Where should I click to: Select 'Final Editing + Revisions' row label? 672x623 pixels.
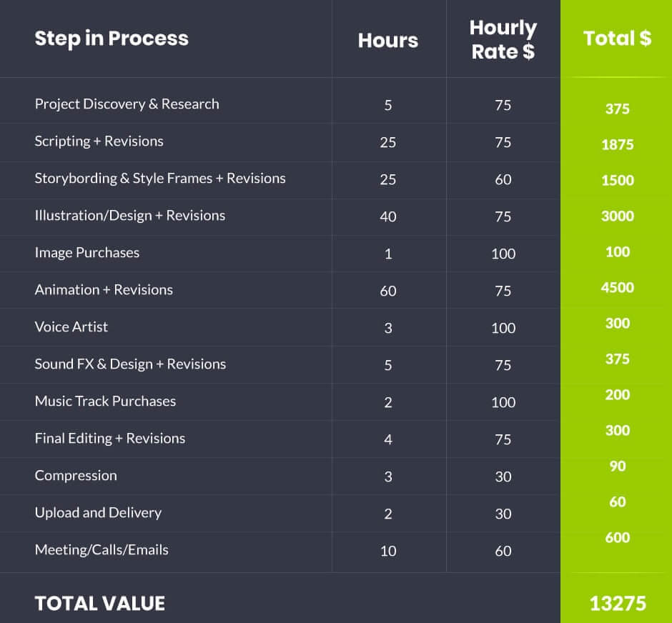pos(110,439)
